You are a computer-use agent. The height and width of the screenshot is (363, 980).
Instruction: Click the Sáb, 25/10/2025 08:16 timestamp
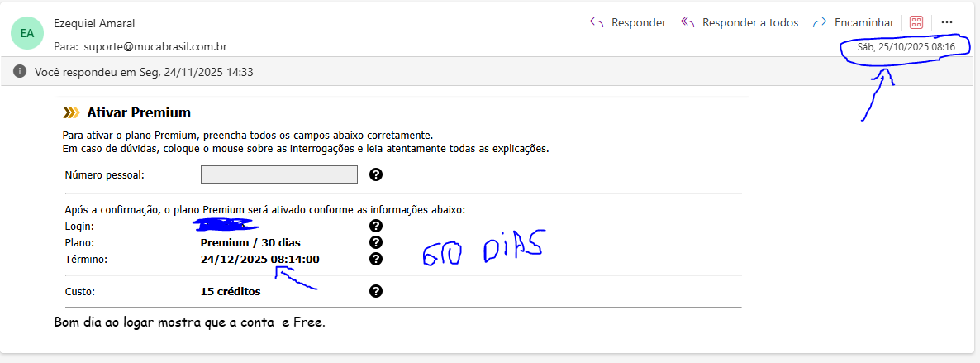pyautogui.click(x=906, y=47)
